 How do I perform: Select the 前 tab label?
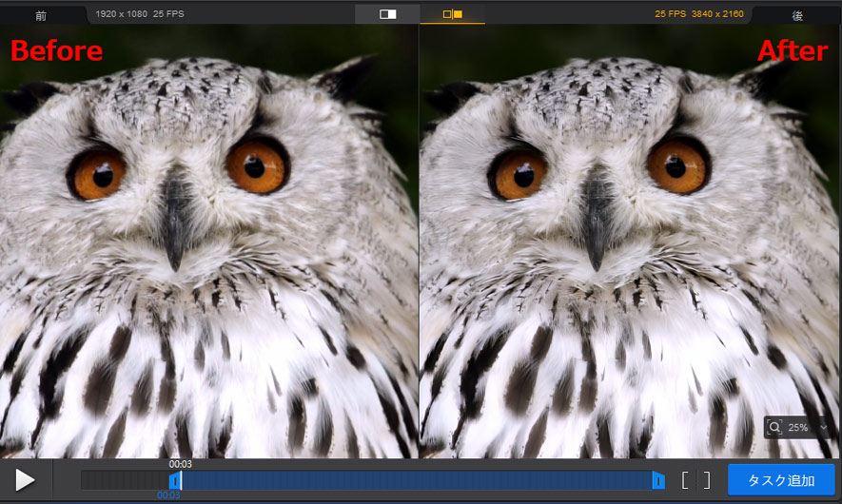coord(41,16)
